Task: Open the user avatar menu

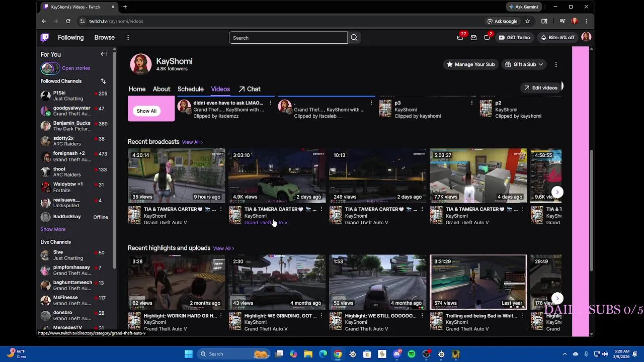Action: (586, 37)
